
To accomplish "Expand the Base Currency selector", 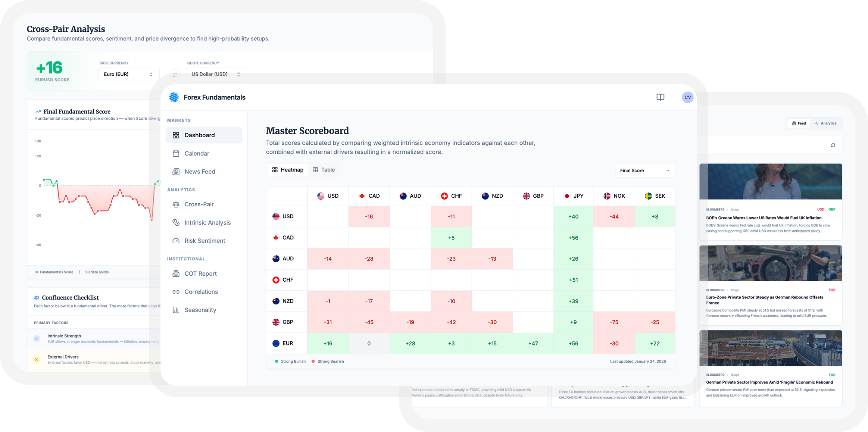I will pyautogui.click(x=129, y=74).
